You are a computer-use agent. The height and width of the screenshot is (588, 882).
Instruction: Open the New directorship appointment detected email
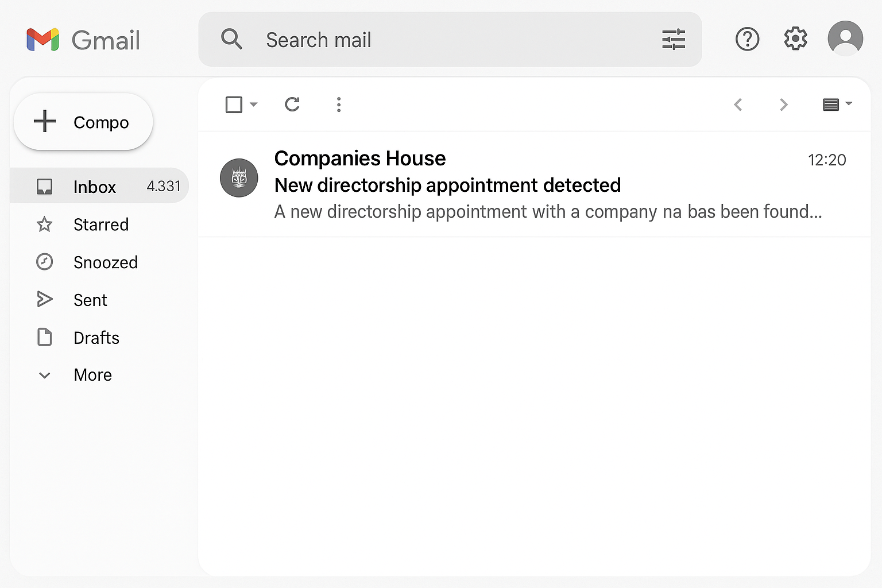point(534,184)
